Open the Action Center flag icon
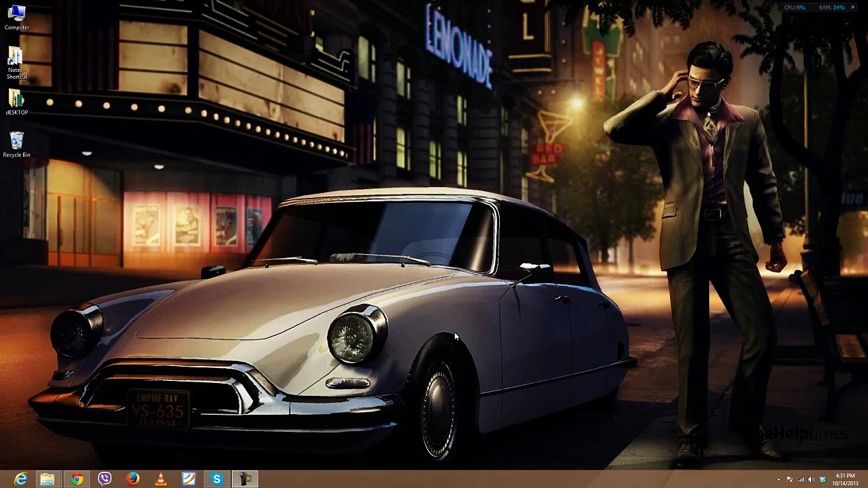868x488 pixels. point(790,480)
